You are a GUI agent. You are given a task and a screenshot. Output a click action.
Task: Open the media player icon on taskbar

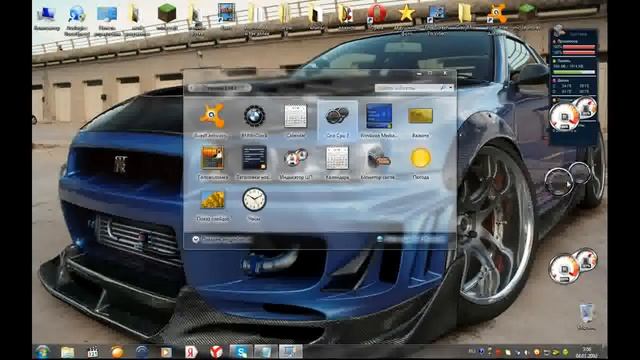(x=166, y=352)
